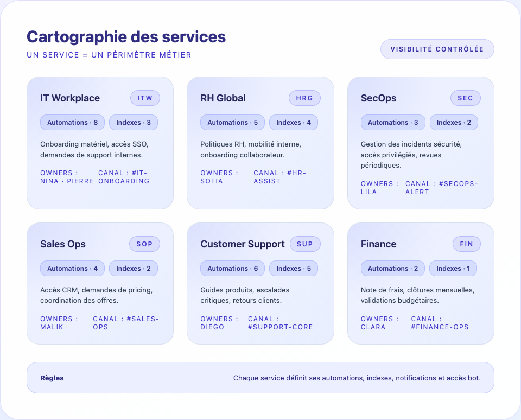This screenshot has width=521, height=420.
Task: Click the SUP badge on Customer Support card
Action: [x=305, y=244]
